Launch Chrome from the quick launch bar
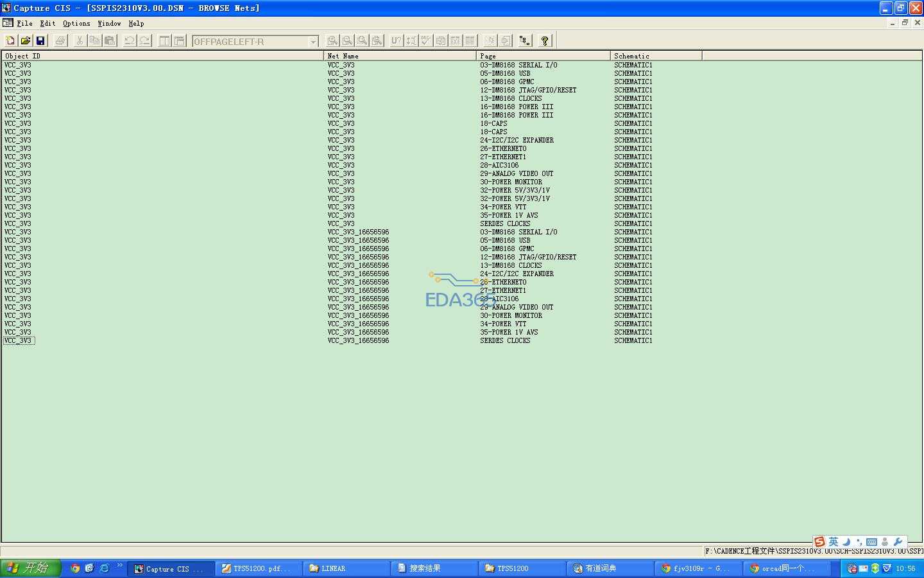The image size is (924, 578). tap(75, 568)
